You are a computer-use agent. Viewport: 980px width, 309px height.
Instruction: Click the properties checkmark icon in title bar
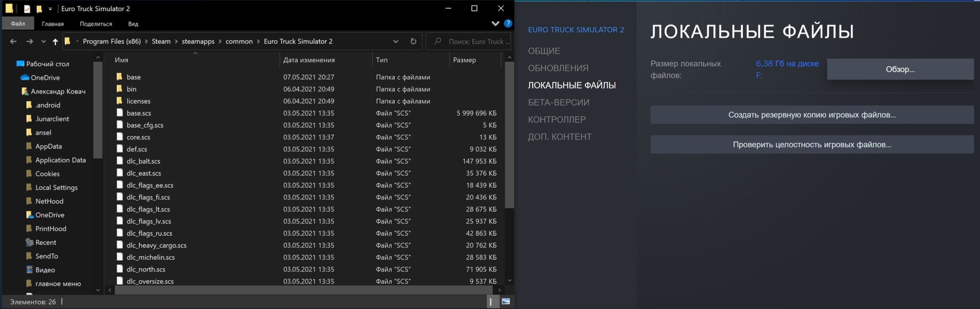point(27,9)
